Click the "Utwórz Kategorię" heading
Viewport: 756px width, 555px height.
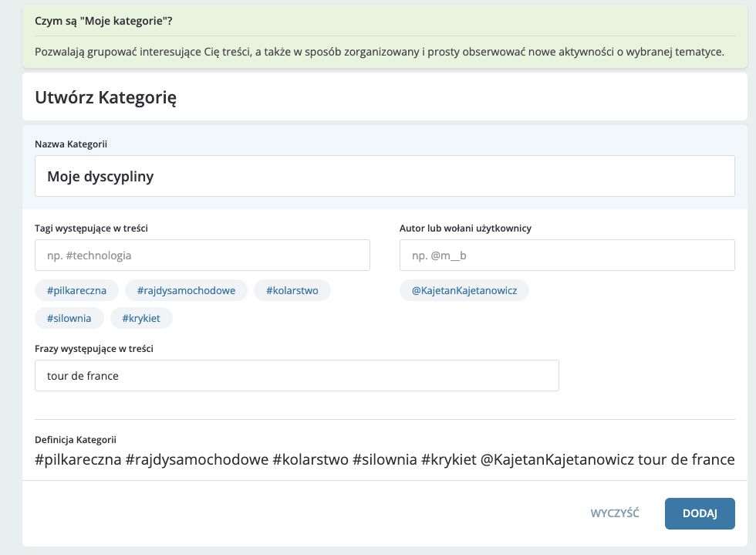pos(106,98)
